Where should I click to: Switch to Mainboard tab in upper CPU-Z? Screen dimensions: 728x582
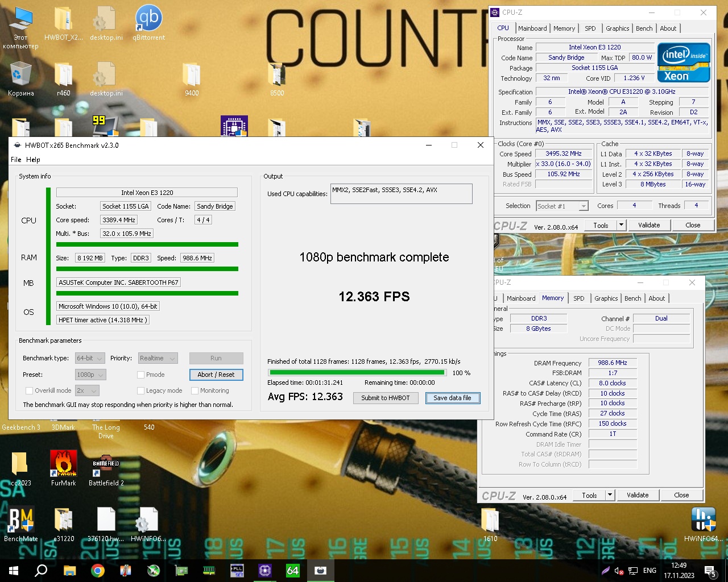tap(532, 28)
